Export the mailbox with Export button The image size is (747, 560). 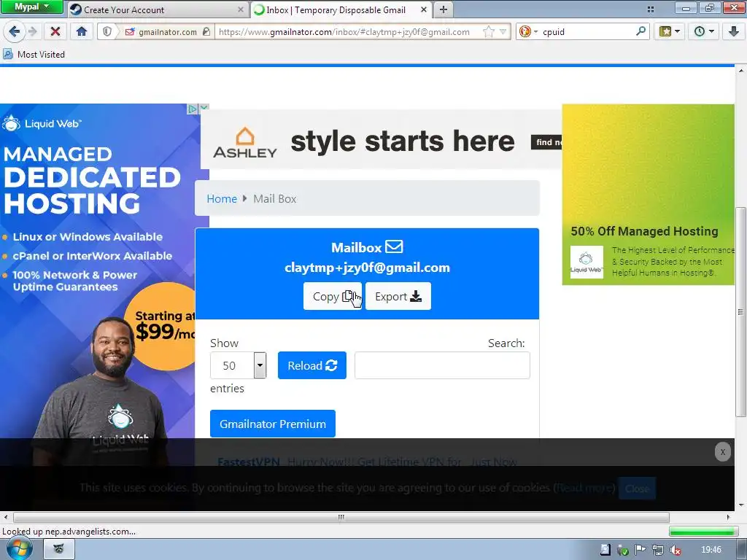398,296
